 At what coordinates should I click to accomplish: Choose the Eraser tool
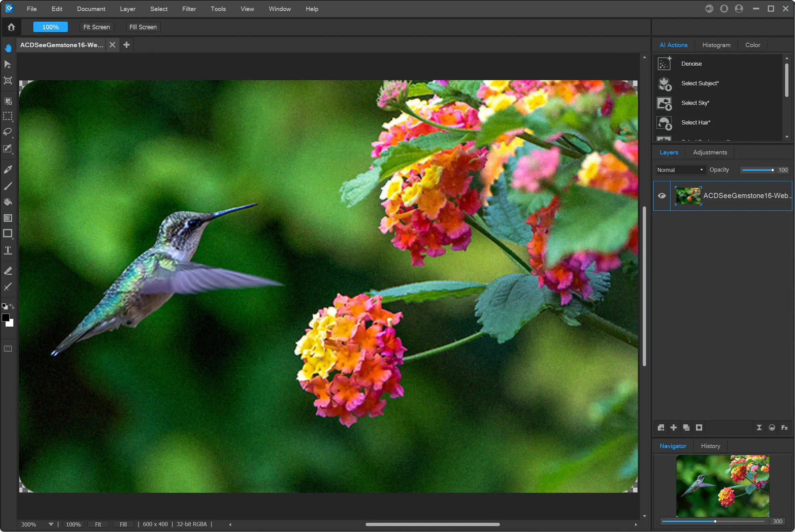point(8,271)
